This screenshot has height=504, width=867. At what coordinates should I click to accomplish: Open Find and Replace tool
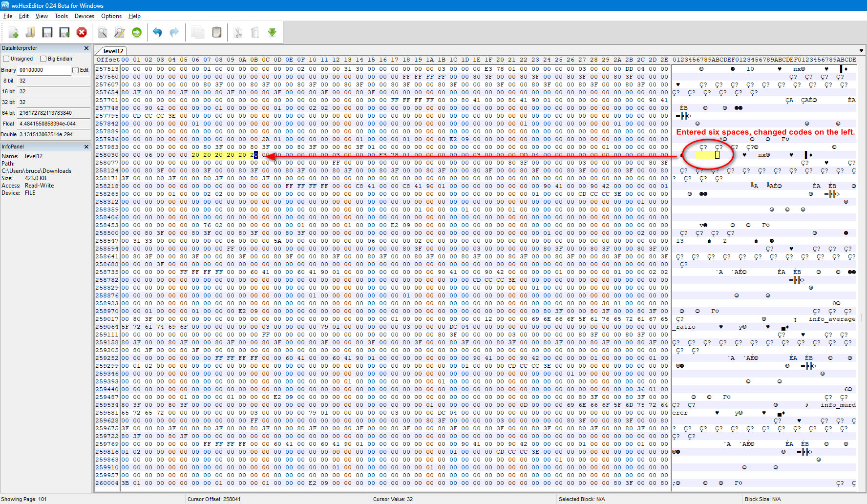click(x=120, y=32)
